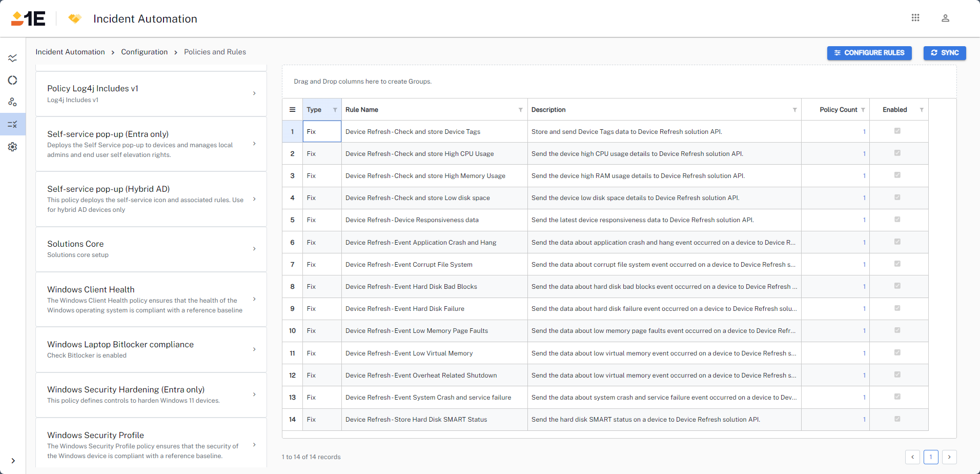Go to next page of records
The image size is (980, 474).
tap(949, 457)
